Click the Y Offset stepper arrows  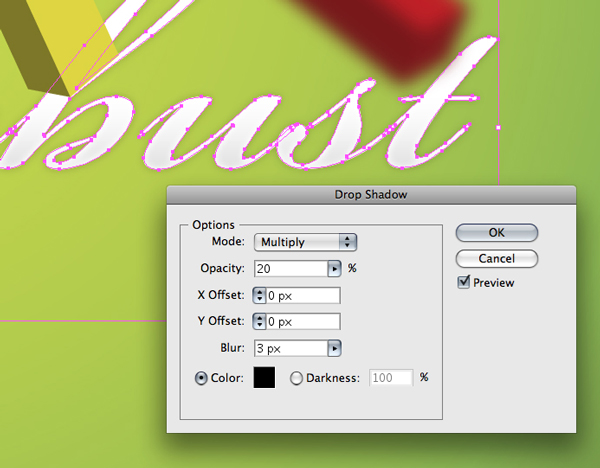tap(259, 321)
